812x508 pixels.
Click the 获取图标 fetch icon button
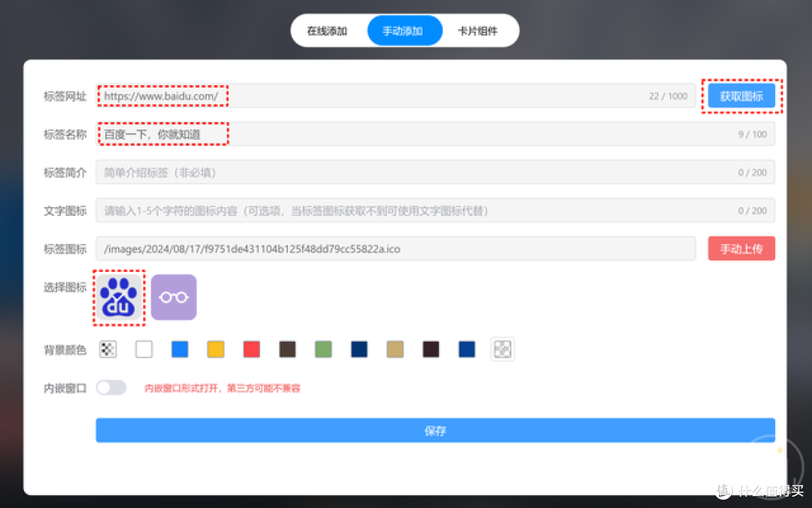point(741,96)
